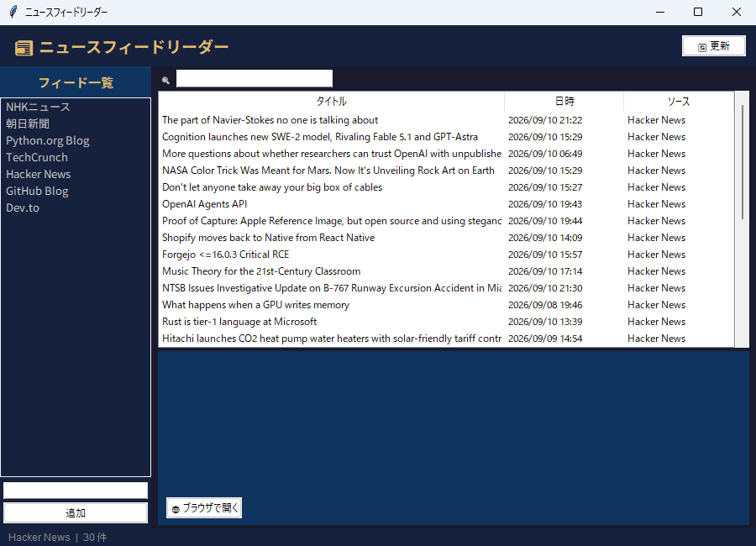Sort by the ソース column header
Viewport: 756px width, 546px height.
pyautogui.click(x=679, y=102)
